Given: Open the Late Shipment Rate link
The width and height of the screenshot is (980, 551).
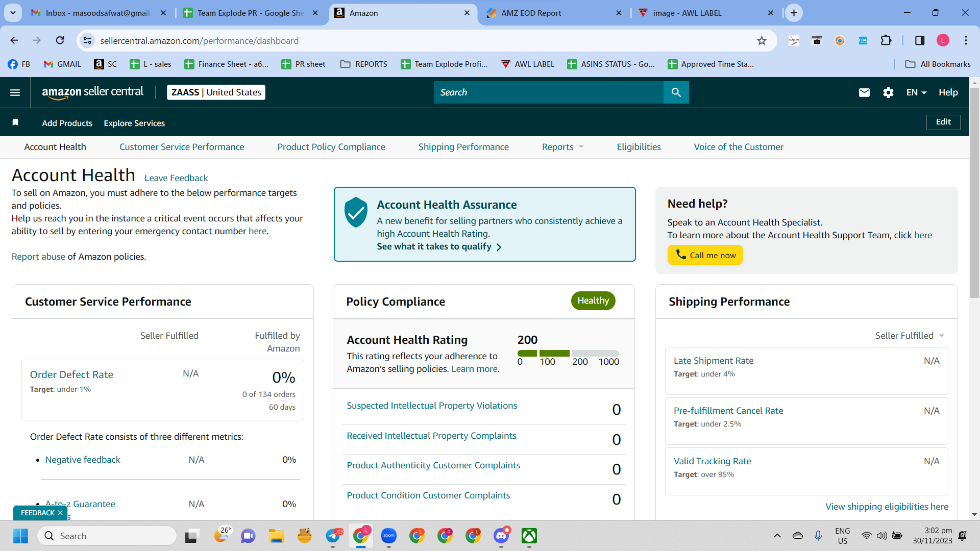Looking at the screenshot, I should point(714,361).
